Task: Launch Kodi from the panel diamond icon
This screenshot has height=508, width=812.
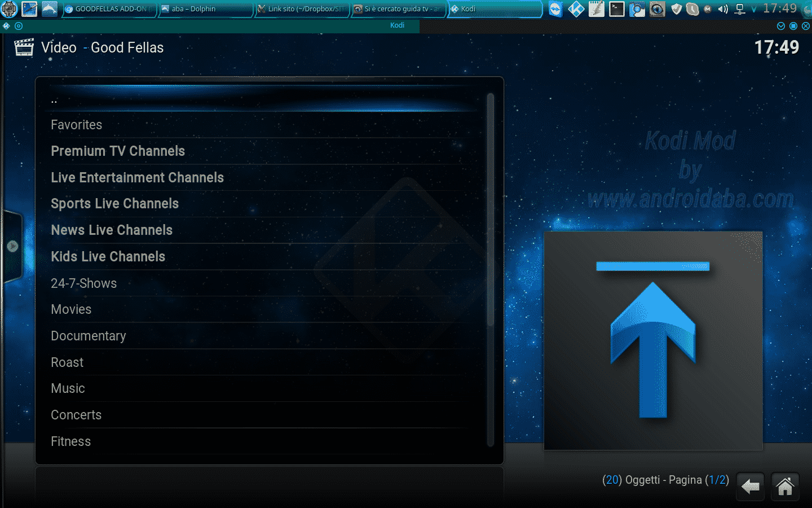Action: tap(576, 9)
